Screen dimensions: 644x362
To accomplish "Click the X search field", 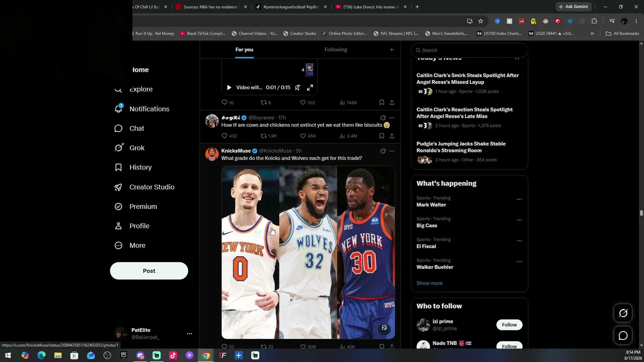I will point(469,50).
